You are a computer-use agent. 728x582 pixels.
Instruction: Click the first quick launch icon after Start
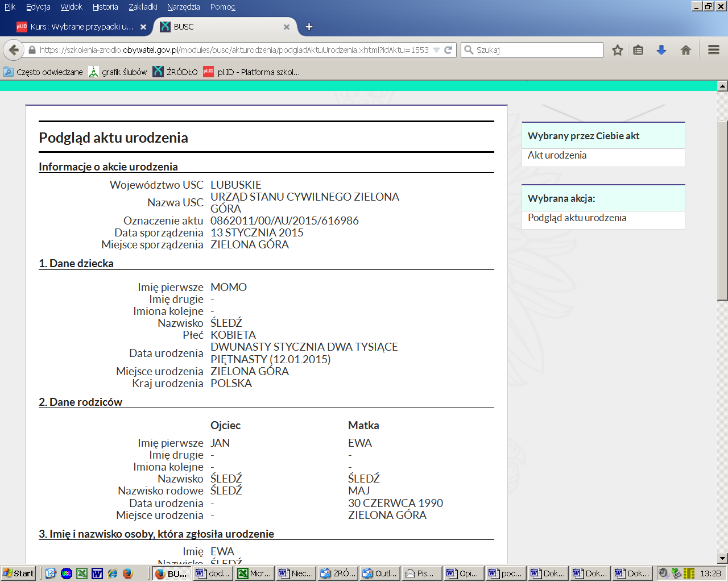pyautogui.click(x=51, y=573)
